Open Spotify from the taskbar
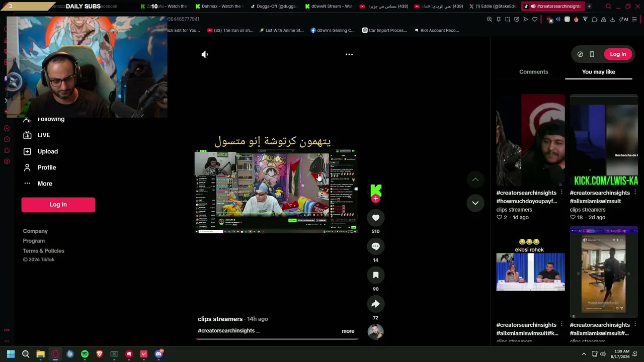 click(x=85, y=354)
